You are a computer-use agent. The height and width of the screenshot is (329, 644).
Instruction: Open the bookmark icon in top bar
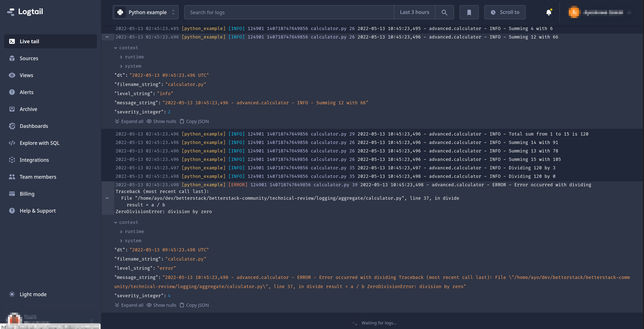(469, 12)
